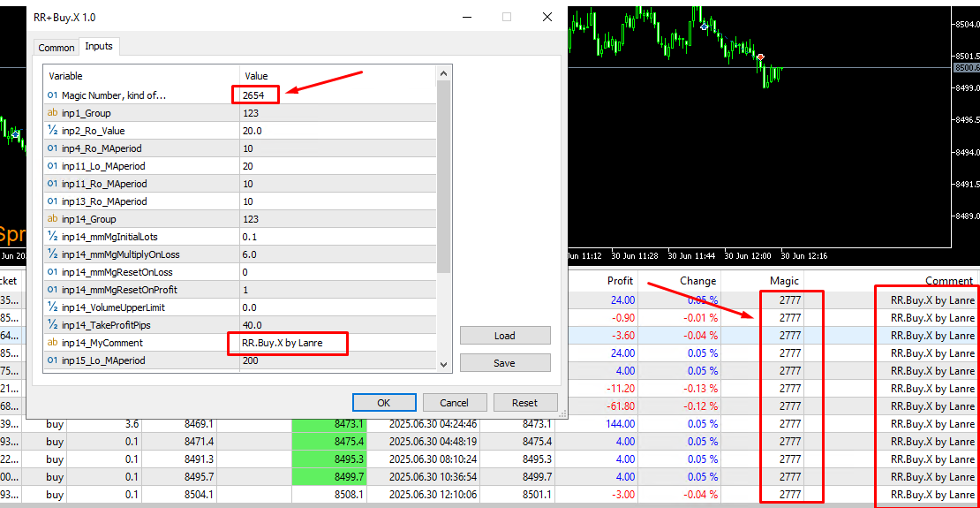Click the double icon beside inp14_TakeProfitPips

point(52,325)
